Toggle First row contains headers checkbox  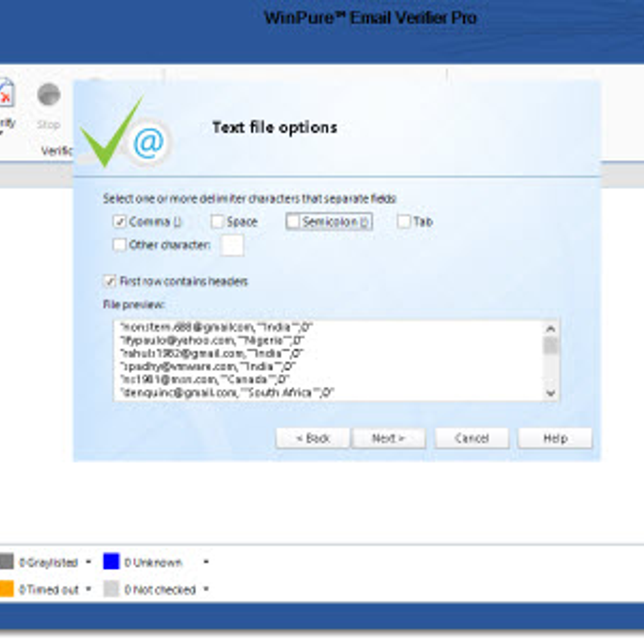click(110, 281)
